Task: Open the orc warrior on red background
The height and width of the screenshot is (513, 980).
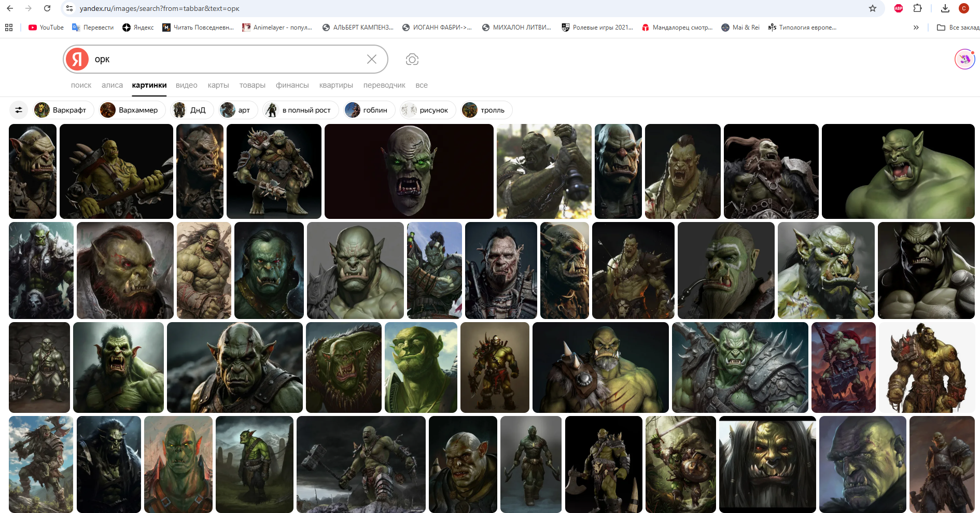Action: (x=844, y=367)
